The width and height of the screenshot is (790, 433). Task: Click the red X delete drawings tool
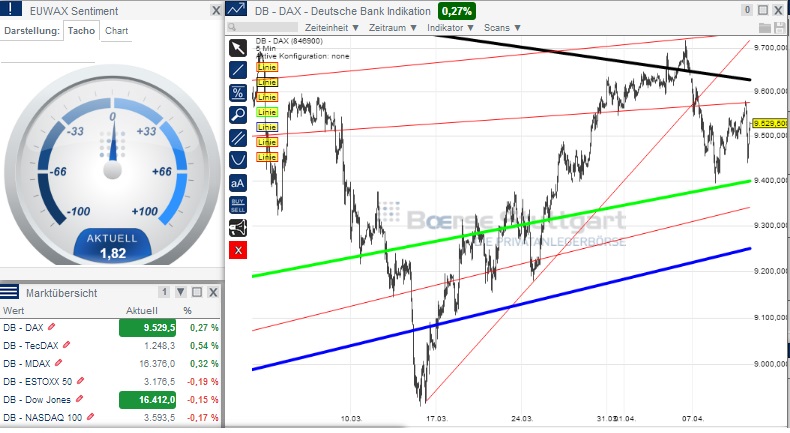pyautogui.click(x=238, y=250)
